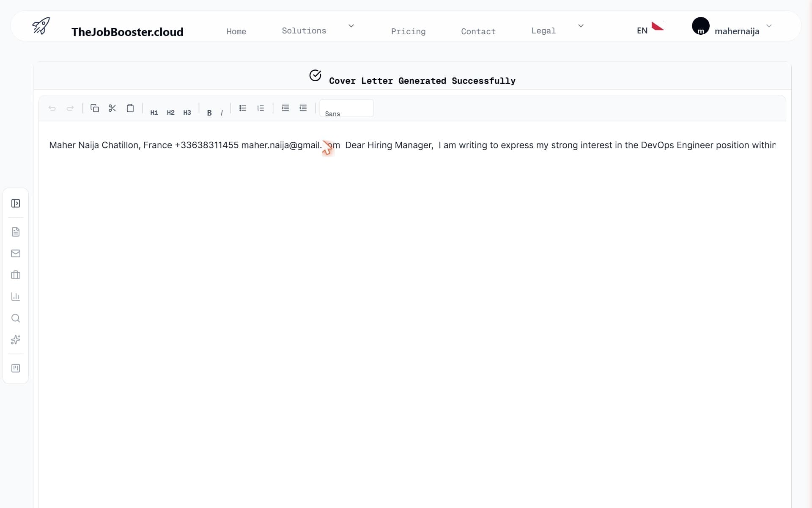Redo the last edit
The height and width of the screenshot is (508, 812).
[x=70, y=108]
